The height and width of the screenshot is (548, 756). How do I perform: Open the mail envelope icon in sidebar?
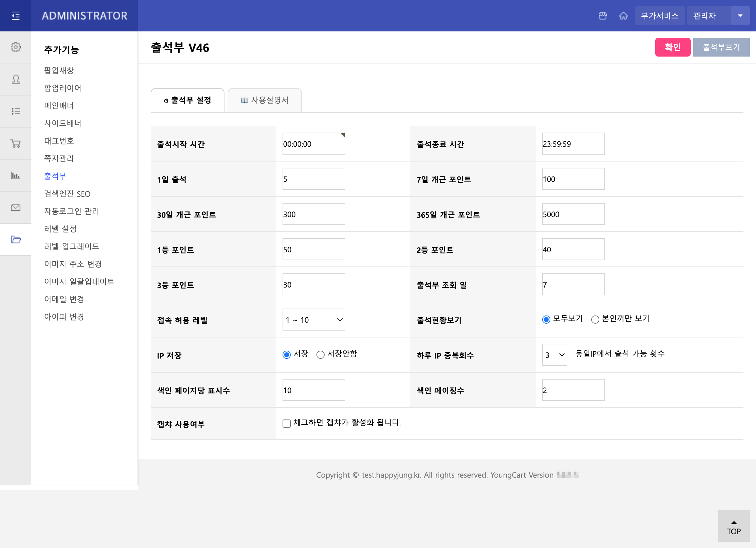pyautogui.click(x=15, y=207)
